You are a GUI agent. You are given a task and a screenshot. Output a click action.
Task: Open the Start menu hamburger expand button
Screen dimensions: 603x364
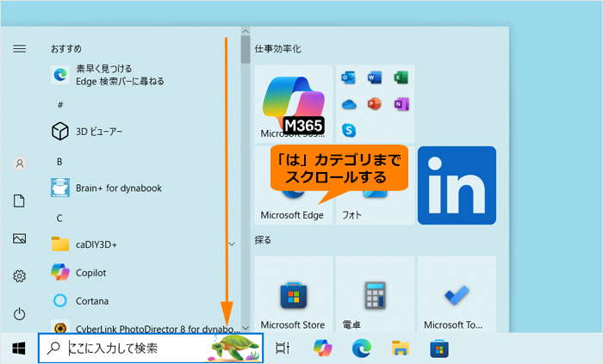pos(20,49)
